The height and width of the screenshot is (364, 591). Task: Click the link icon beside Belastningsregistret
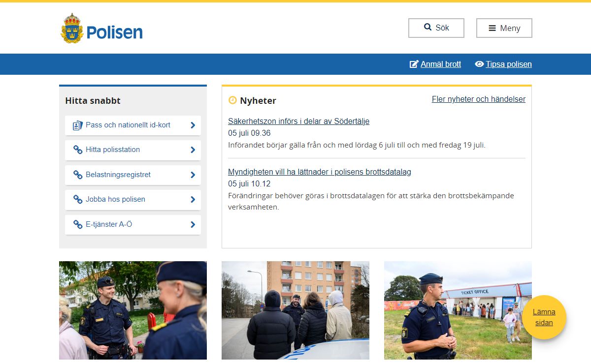point(78,175)
